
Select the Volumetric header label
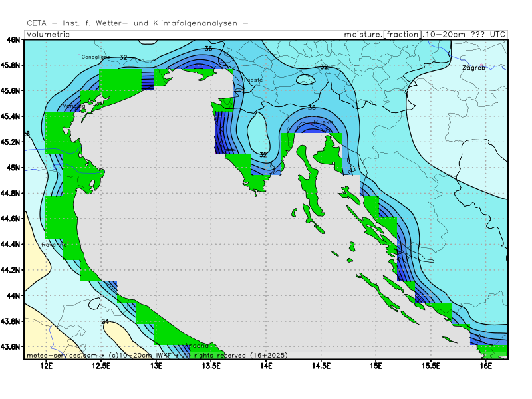coord(49,33)
